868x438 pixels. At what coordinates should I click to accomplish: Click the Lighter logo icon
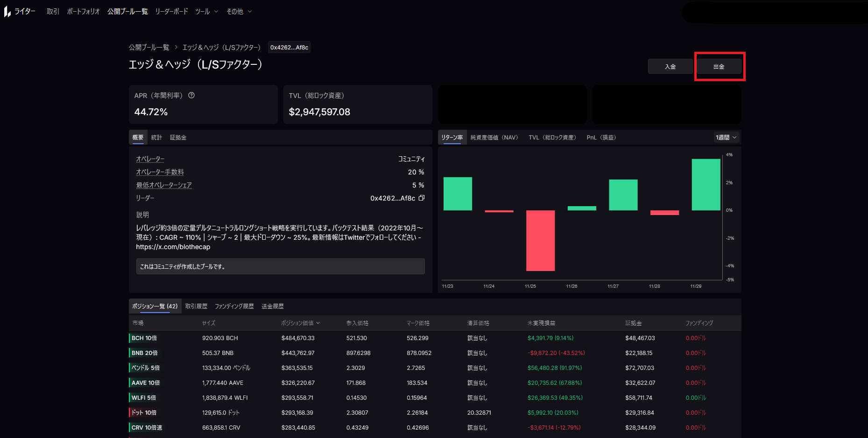pyautogui.click(x=7, y=12)
